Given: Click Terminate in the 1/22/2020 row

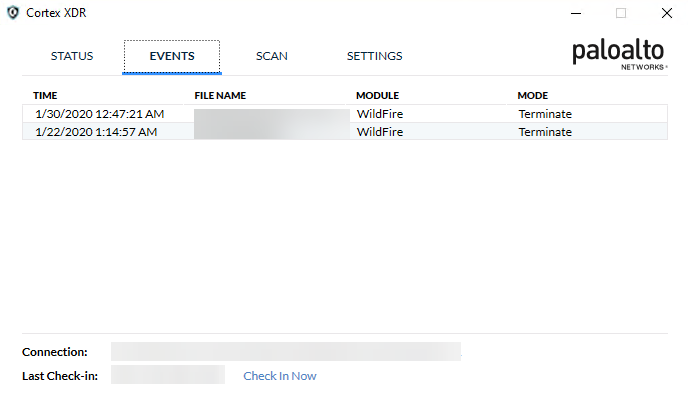Looking at the screenshot, I should [x=545, y=132].
